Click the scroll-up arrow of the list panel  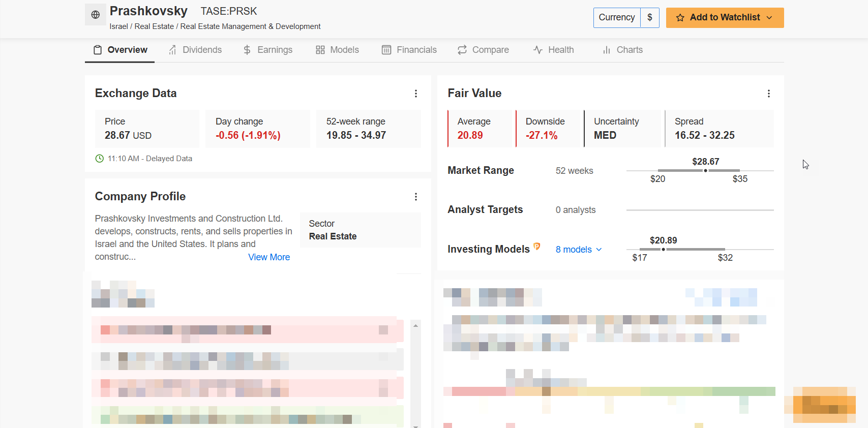click(x=416, y=326)
